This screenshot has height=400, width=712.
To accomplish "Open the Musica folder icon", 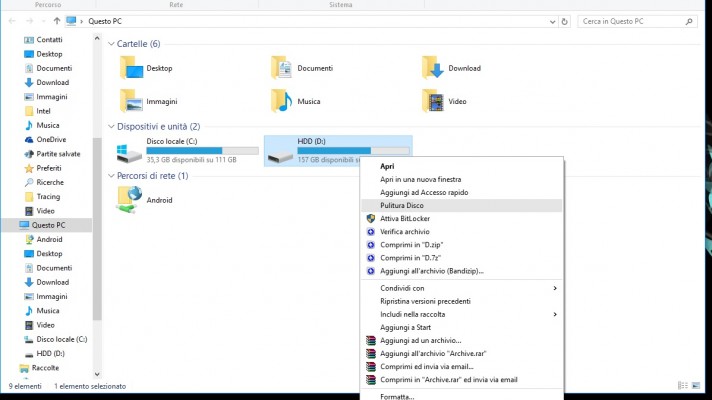I will pyautogui.click(x=282, y=101).
